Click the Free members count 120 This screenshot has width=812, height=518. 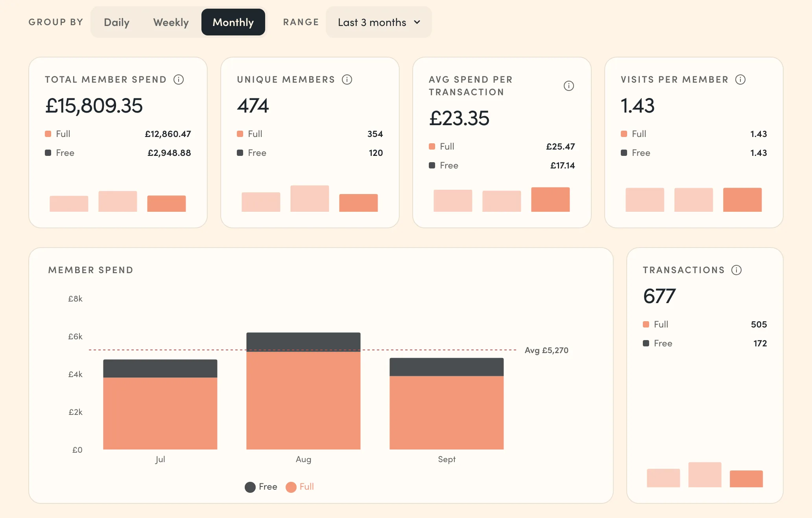tap(376, 153)
